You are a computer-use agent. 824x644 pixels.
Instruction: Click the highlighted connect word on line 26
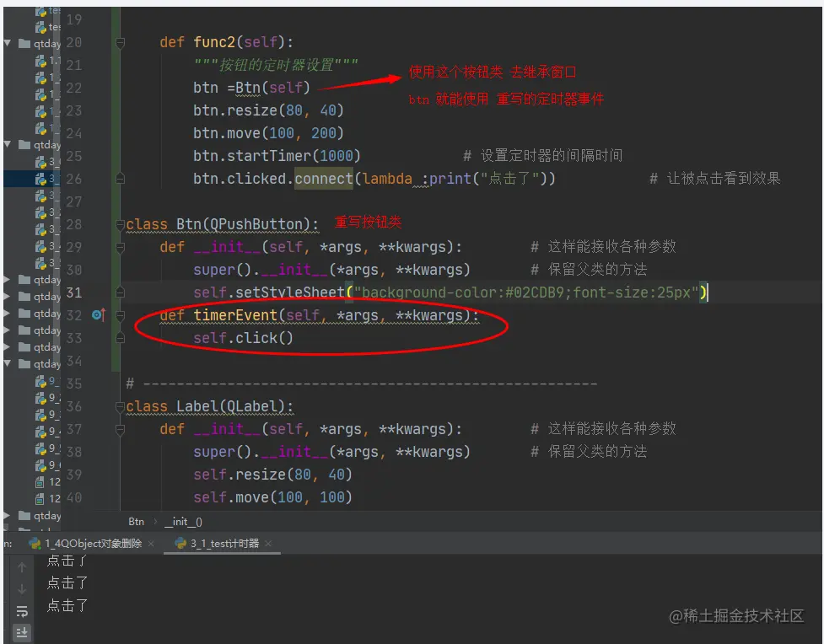coord(324,179)
